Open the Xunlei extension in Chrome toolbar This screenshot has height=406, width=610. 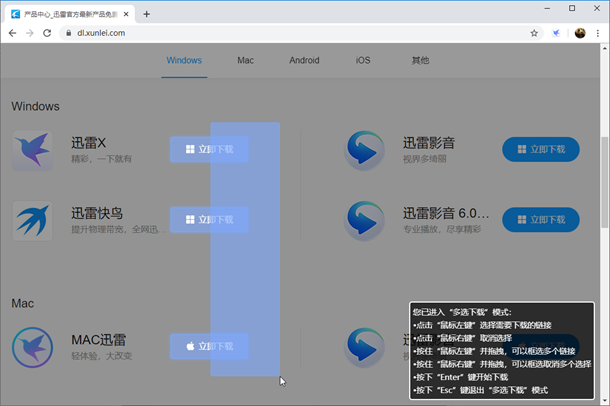click(556, 33)
